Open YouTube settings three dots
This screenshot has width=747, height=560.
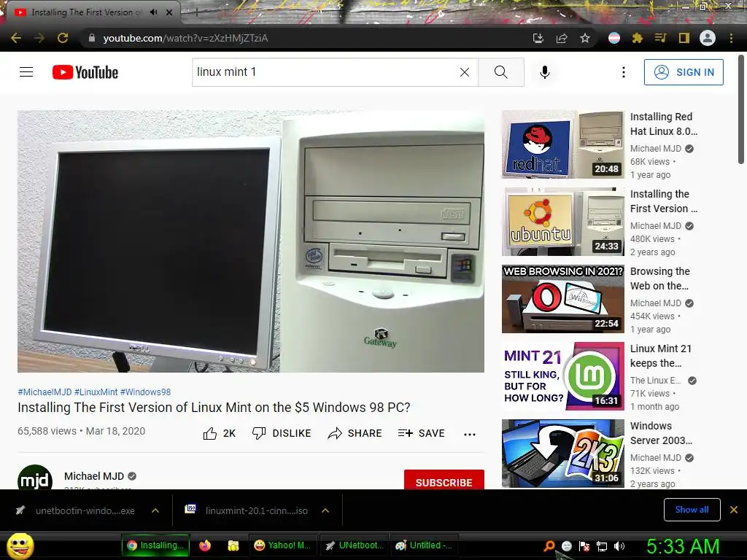pyautogui.click(x=624, y=72)
